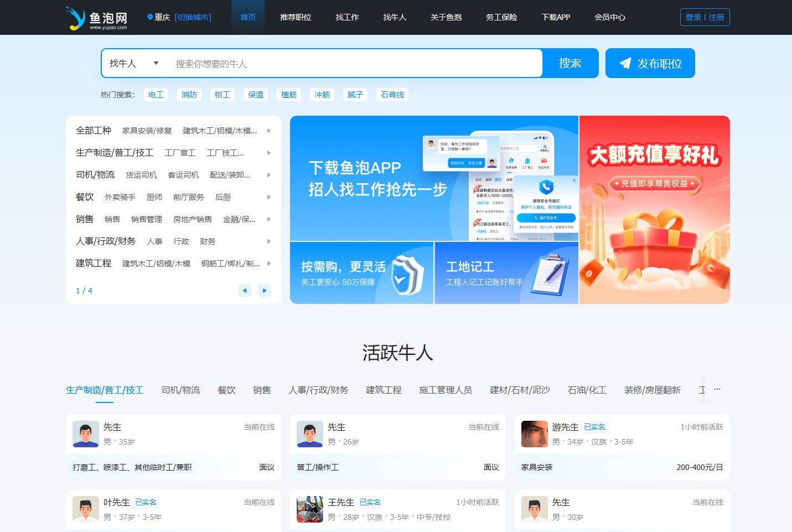Select hot search tag 腻子
This screenshot has width=792, height=532.
(x=355, y=95)
